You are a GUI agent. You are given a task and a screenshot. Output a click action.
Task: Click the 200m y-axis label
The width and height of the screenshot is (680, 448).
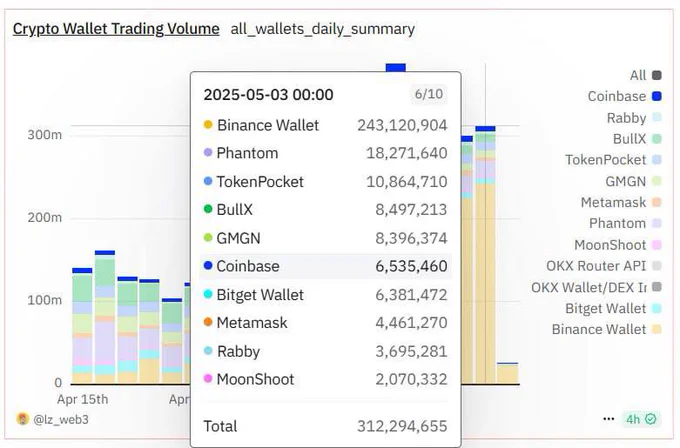point(45,217)
